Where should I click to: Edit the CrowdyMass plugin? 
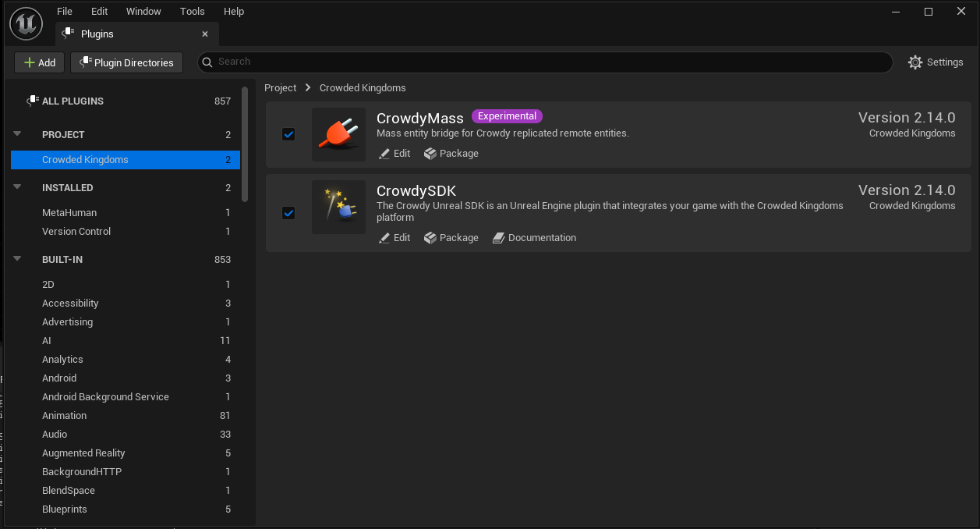click(x=394, y=154)
